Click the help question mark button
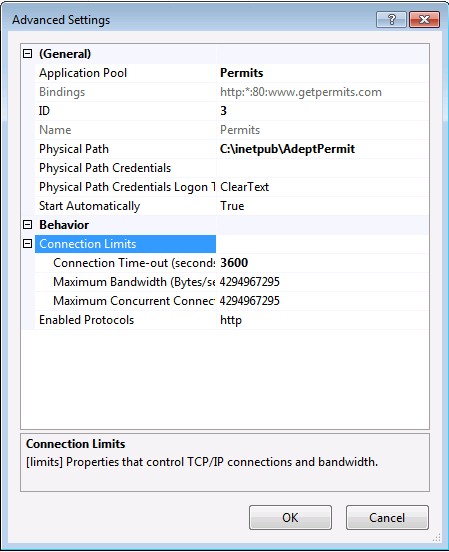Image resolution: width=449 pixels, height=552 pixels. click(391, 19)
